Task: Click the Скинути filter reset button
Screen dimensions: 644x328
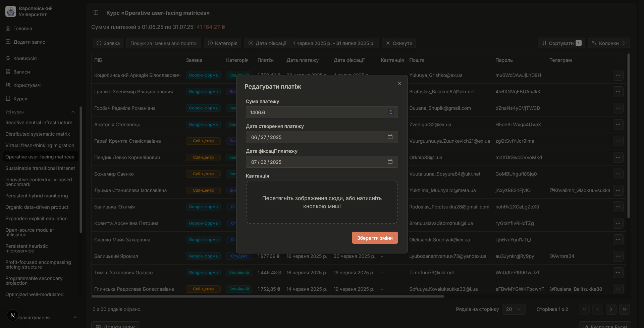Action: [399, 43]
